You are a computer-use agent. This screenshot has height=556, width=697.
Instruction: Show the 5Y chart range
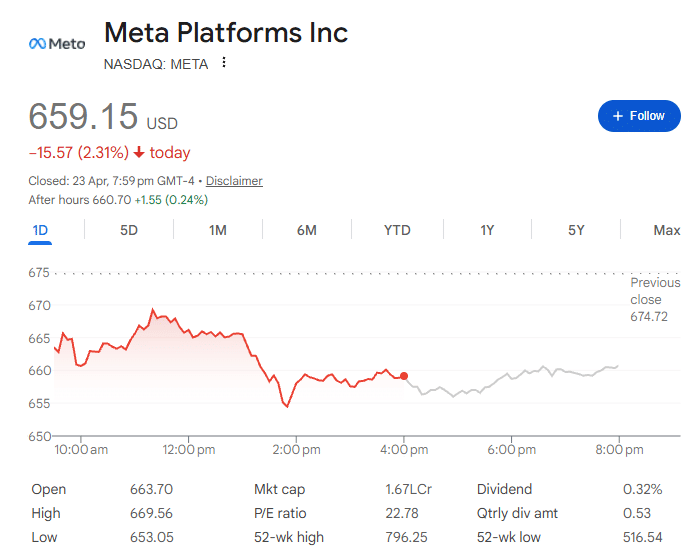tap(576, 230)
